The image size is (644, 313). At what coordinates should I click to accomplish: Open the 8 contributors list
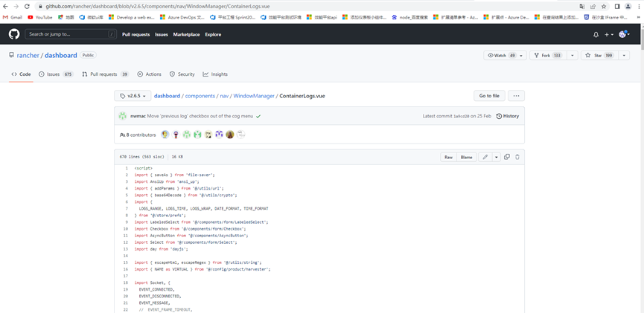(138, 135)
